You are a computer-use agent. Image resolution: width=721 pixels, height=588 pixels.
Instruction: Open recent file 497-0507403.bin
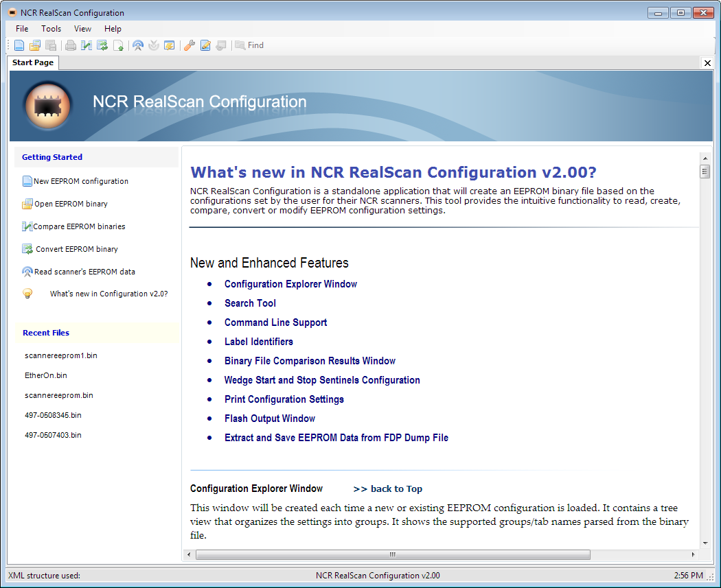53,435
